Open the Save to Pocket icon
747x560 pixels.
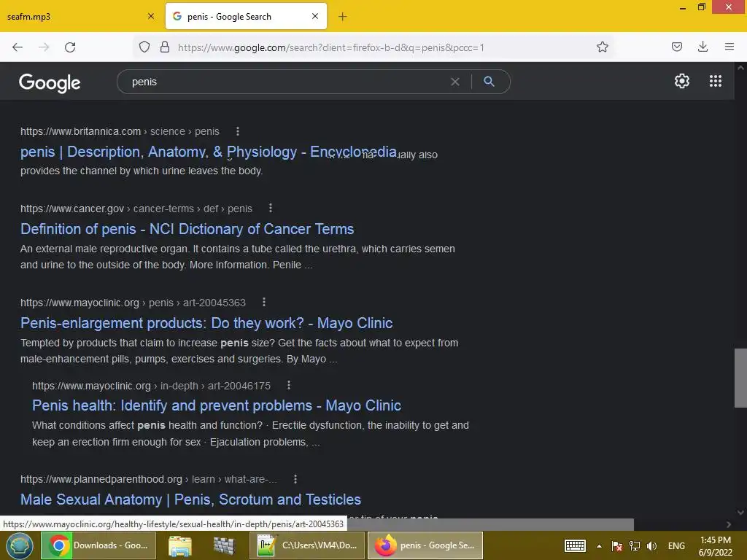pos(676,47)
